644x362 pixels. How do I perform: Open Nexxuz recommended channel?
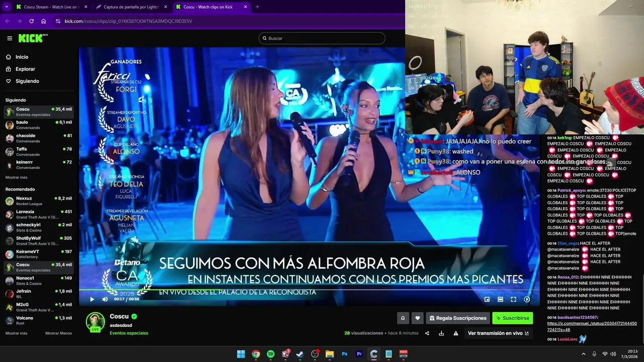point(39,201)
